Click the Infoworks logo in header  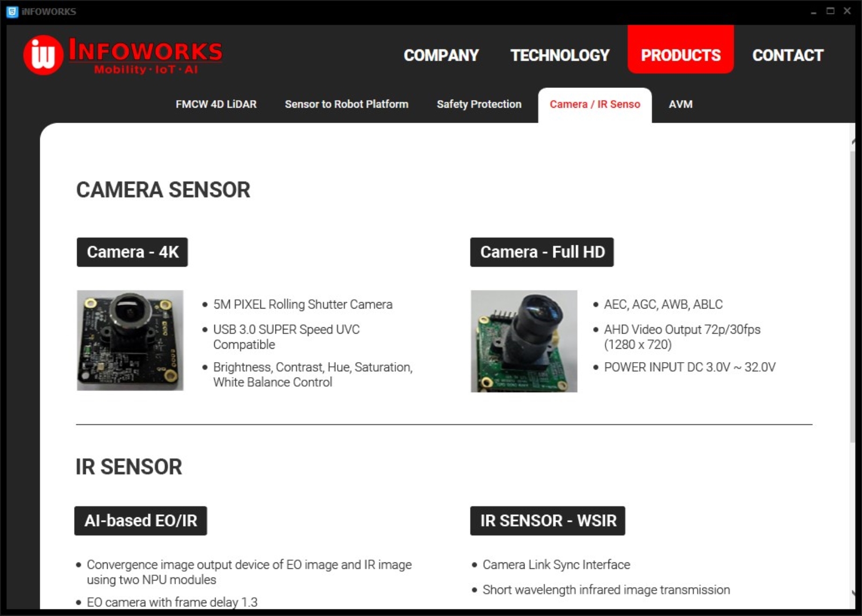[123, 55]
